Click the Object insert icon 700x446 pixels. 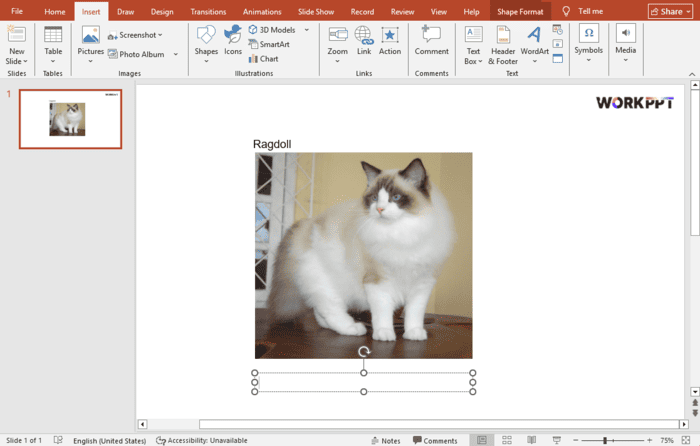(558, 58)
